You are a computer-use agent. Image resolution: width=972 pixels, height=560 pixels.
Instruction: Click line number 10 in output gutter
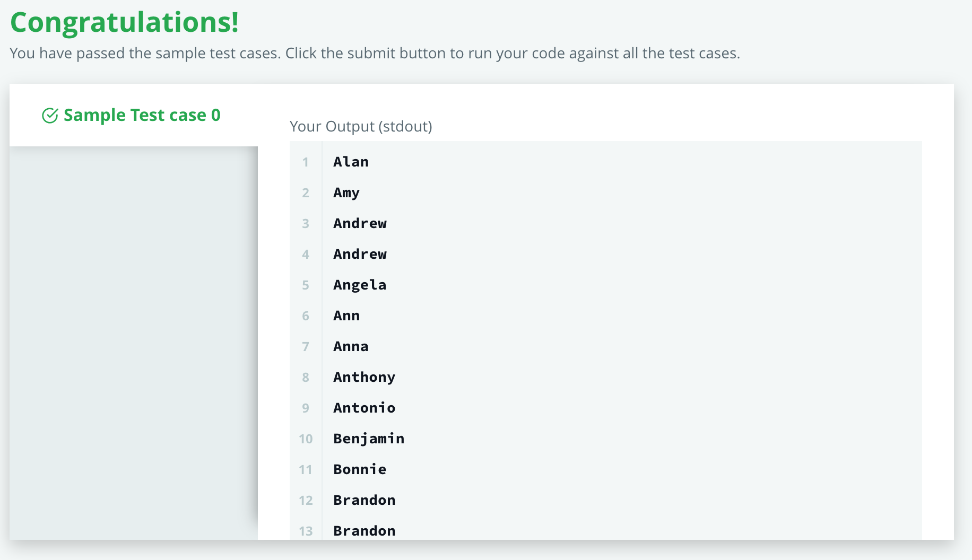[x=306, y=439]
